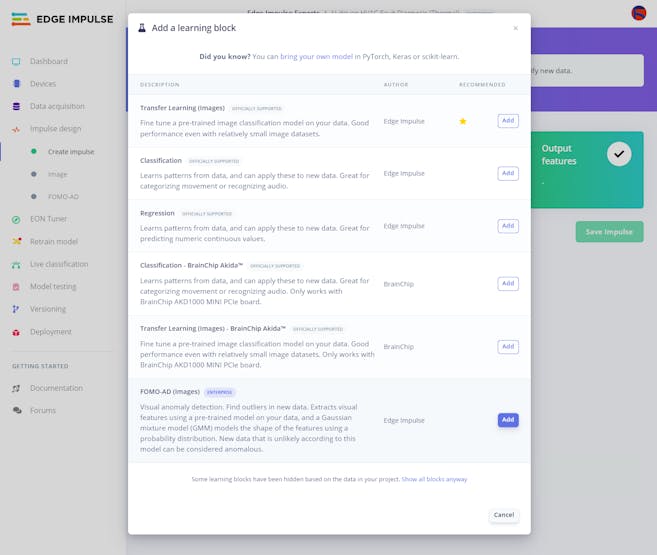
Task: Click the Enterprise badge on FOMO-AD
Action: pyautogui.click(x=220, y=392)
